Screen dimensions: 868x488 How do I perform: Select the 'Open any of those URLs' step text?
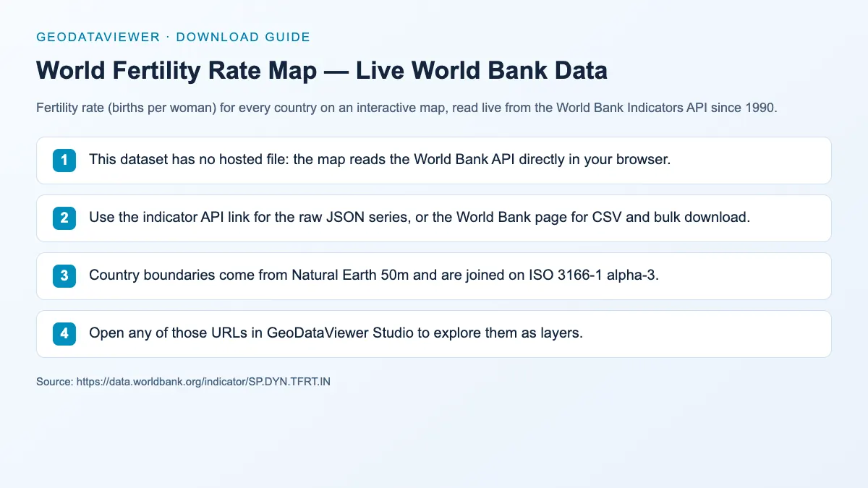point(336,333)
